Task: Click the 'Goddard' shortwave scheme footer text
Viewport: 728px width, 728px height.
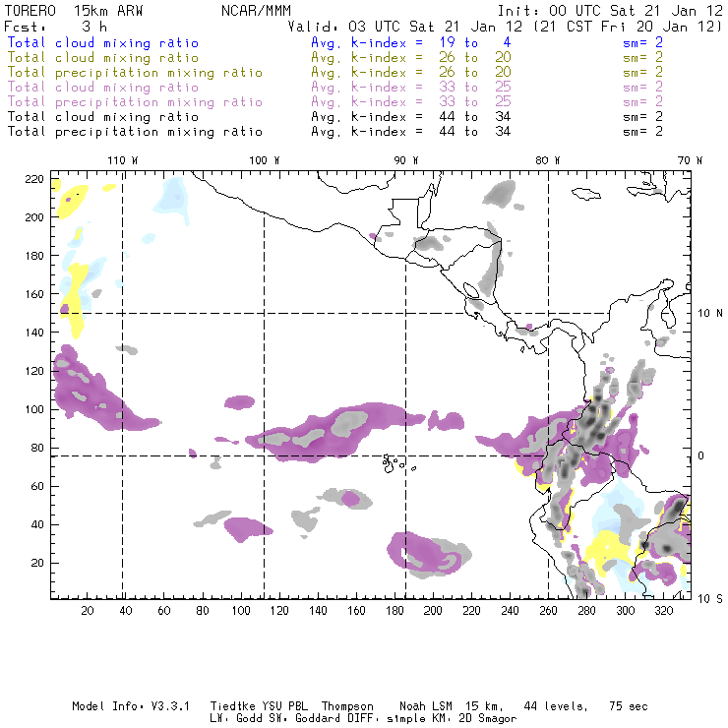Action: tap(318, 719)
